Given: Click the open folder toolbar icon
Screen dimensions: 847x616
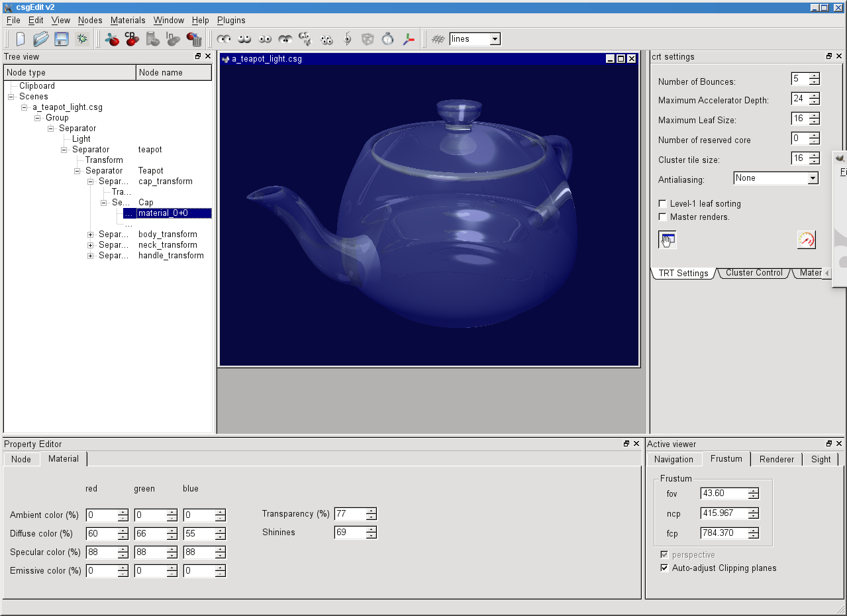Looking at the screenshot, I should tap(41, 39).
